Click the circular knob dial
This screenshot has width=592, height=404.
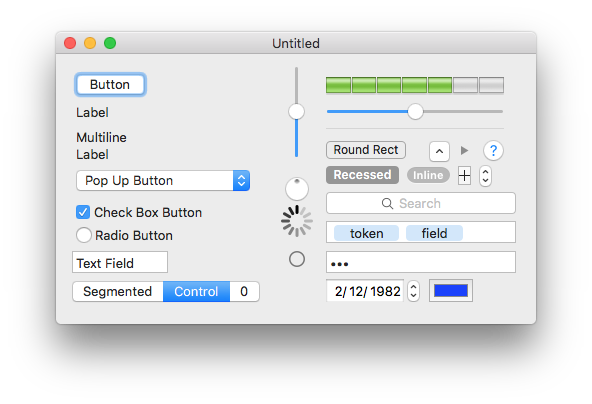297,189
